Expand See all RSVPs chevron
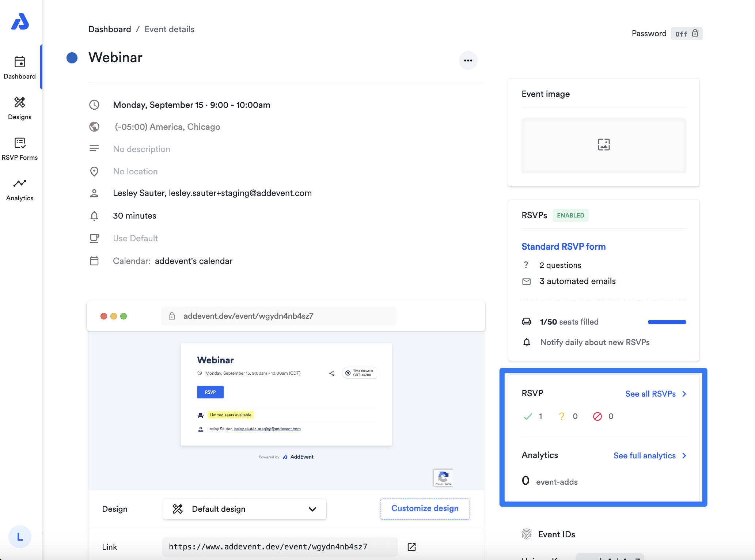Screen dimensions: 755x560 pyautogui.click(x=684, y=394)
